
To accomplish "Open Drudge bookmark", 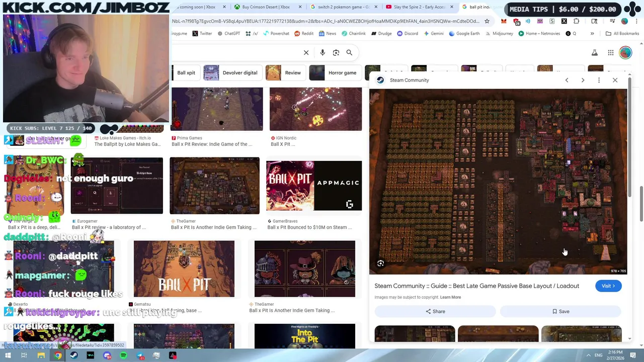I will pyautogui.click(x=381, y=34).
